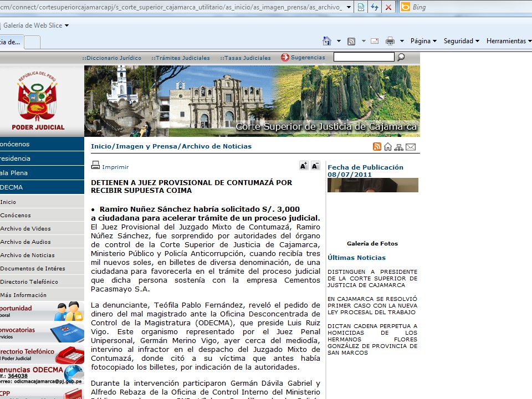Viewport: 532px width, 399px height.
Task: Open news 'DICTAN CADENA PERPETUA A HOMICIDAS'
Action: pyautogui.click(x=372, y=339)
